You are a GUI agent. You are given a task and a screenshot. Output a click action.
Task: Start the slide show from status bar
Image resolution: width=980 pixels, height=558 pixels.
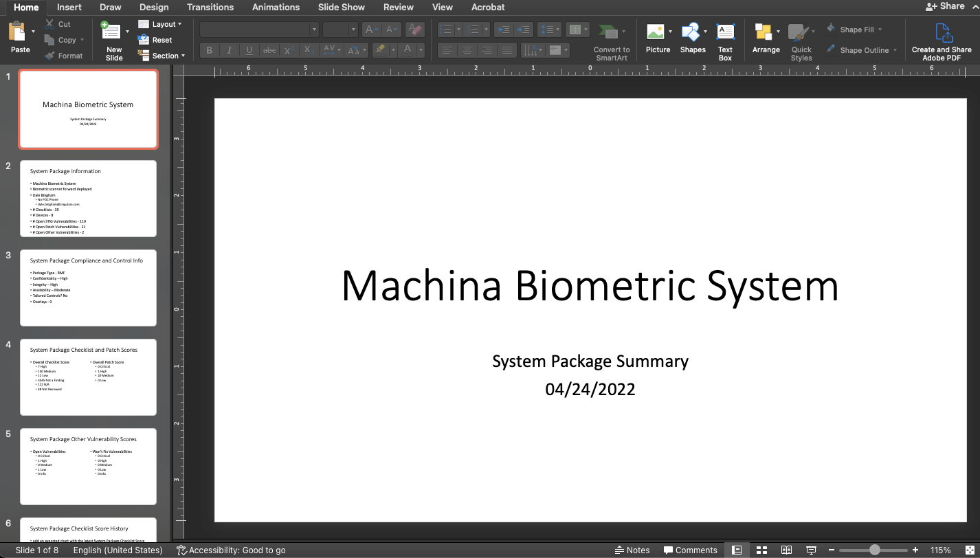(811, 550)
